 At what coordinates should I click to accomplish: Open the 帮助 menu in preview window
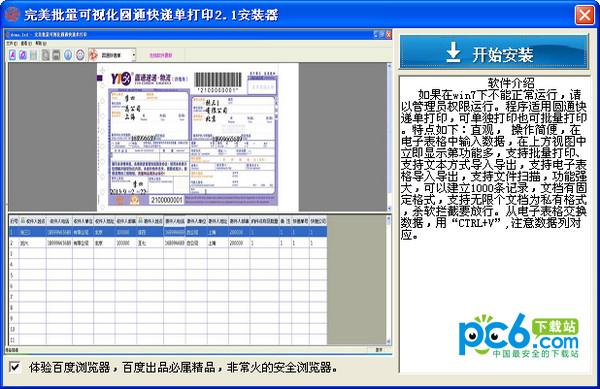tap(40, 44)
